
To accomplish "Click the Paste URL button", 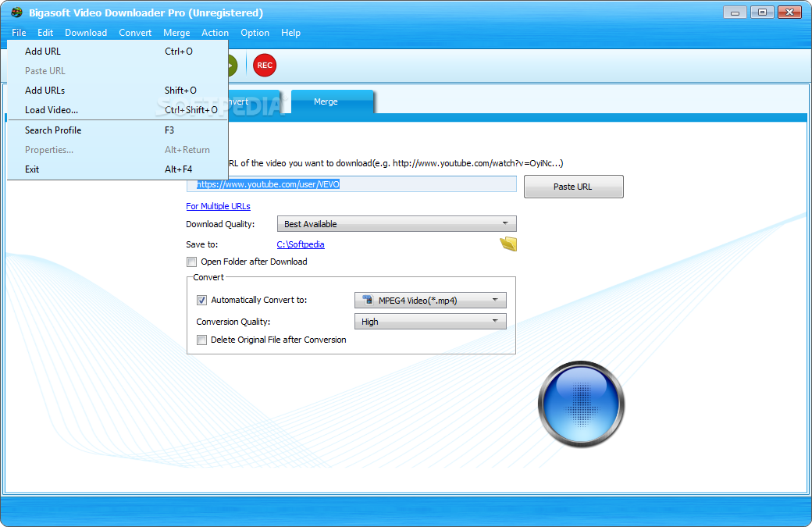I will pos(573,187).
